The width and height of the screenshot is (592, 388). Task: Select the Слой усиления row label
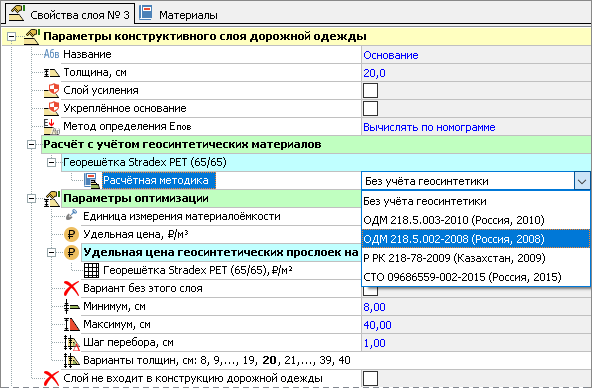[x=101, y=91]
